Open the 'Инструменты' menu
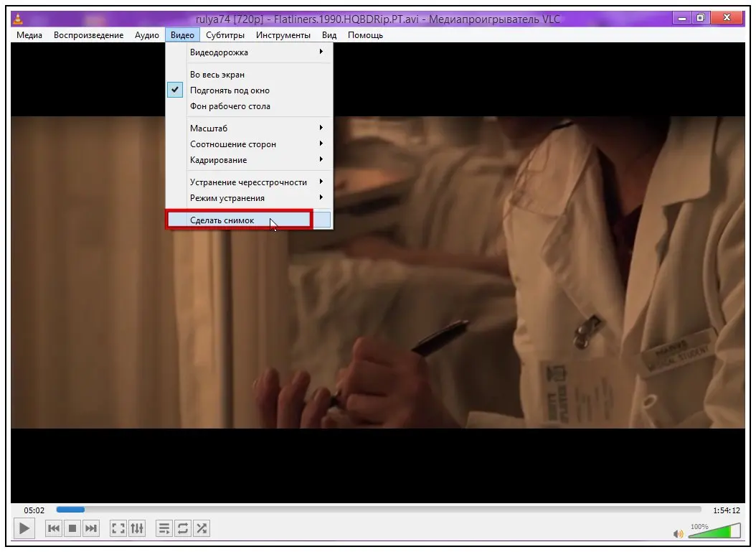This screenshot has width=756, height=552. (283, 35)
